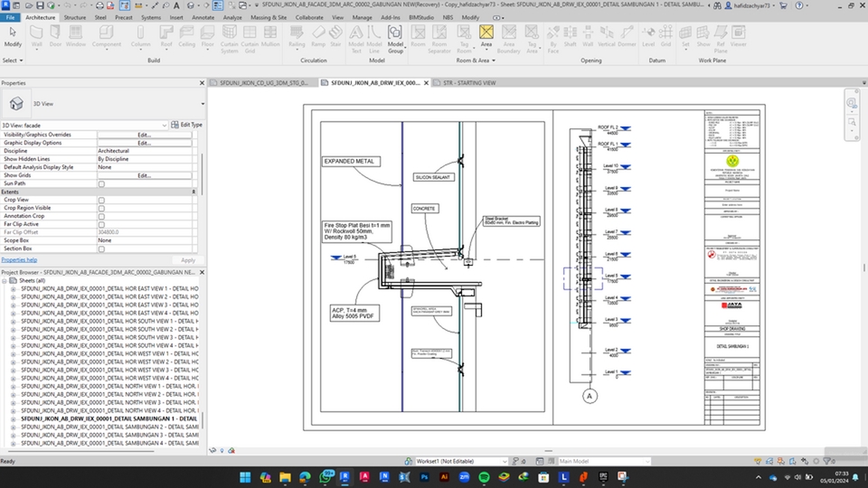Open the Properties help link
Screen dimensions: 868x488
[19, 260]
